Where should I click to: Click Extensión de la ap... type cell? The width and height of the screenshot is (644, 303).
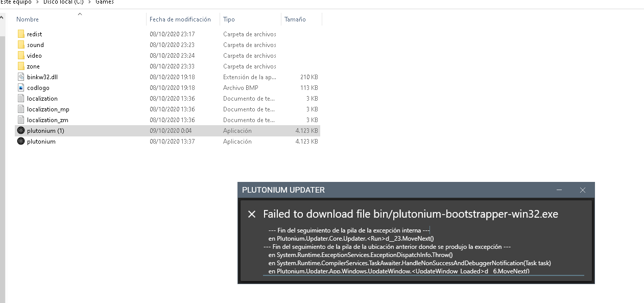[250, 77]
